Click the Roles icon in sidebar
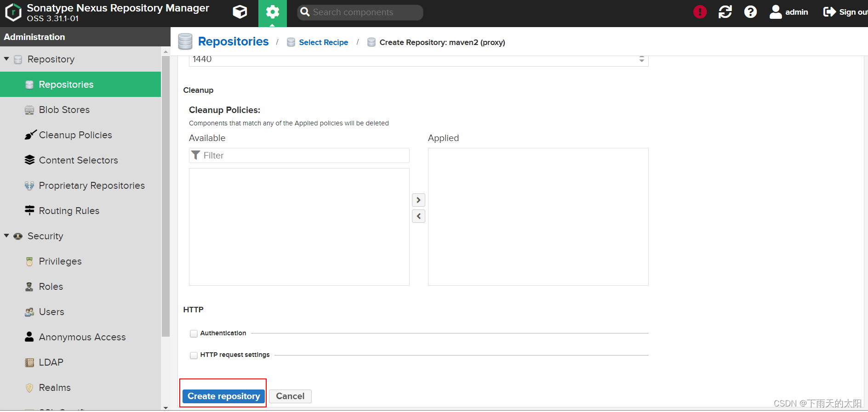The height and width of the screenshot is (412, 868). pos(29,287)
